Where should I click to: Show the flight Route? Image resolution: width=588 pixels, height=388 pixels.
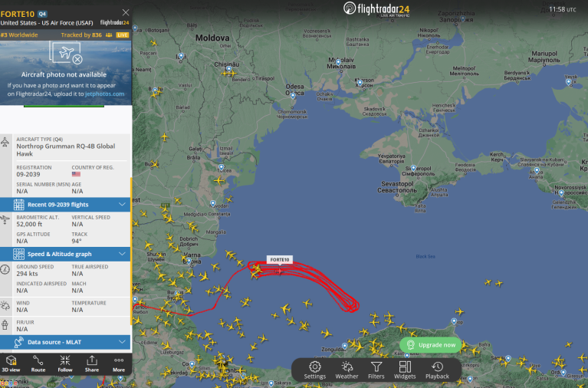pos(38,363)
